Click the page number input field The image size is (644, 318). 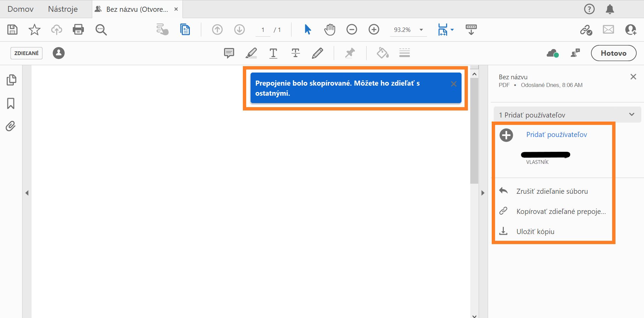click(263, 30)
